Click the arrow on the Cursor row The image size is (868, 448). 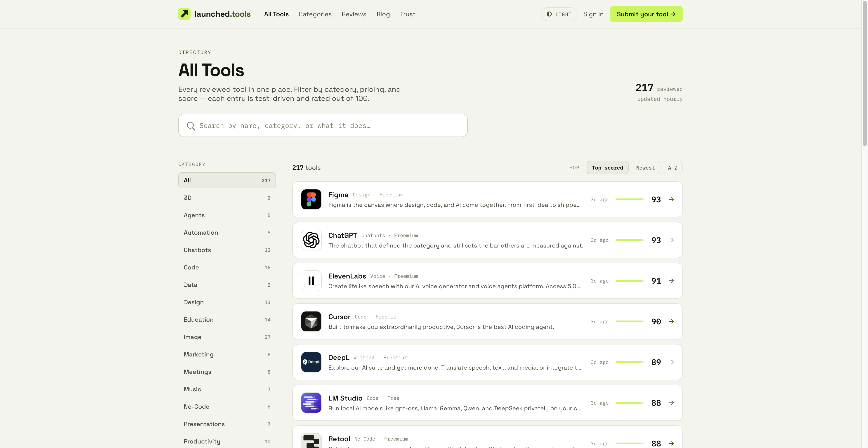click(671, 321)
